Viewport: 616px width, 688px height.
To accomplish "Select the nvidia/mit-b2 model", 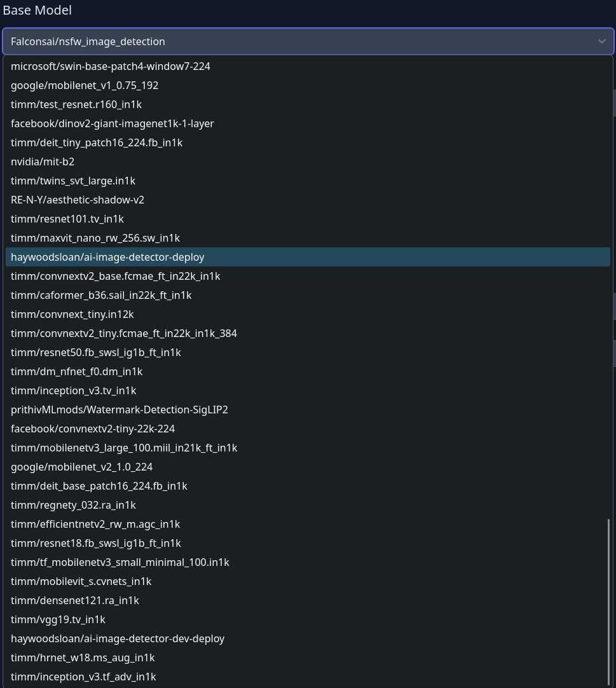I will (x=308, y=162).
